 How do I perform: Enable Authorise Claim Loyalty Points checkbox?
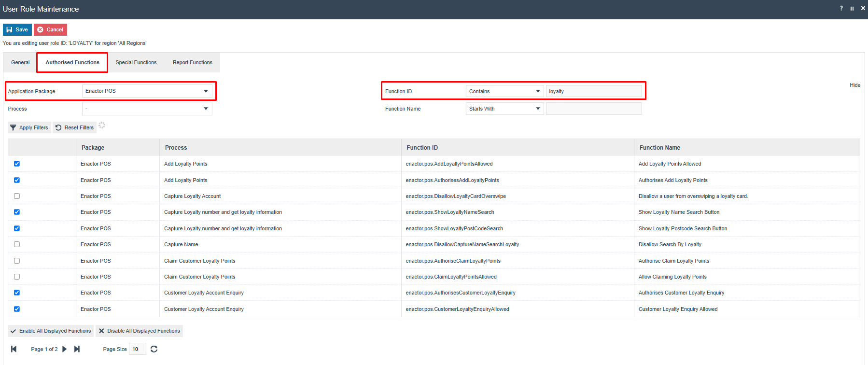point(17,261)
